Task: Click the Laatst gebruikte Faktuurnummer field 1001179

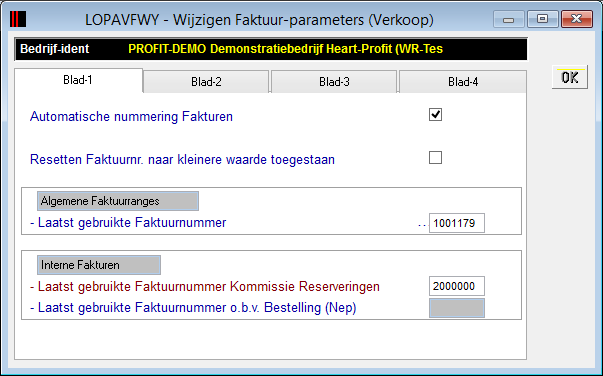Action: 457,223
